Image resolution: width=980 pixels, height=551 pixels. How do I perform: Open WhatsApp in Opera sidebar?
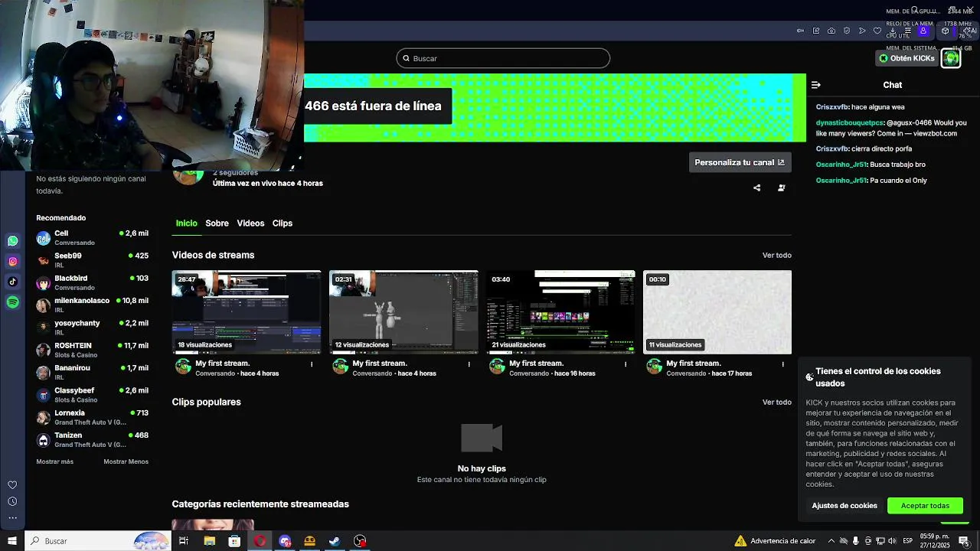click(13, 240)
